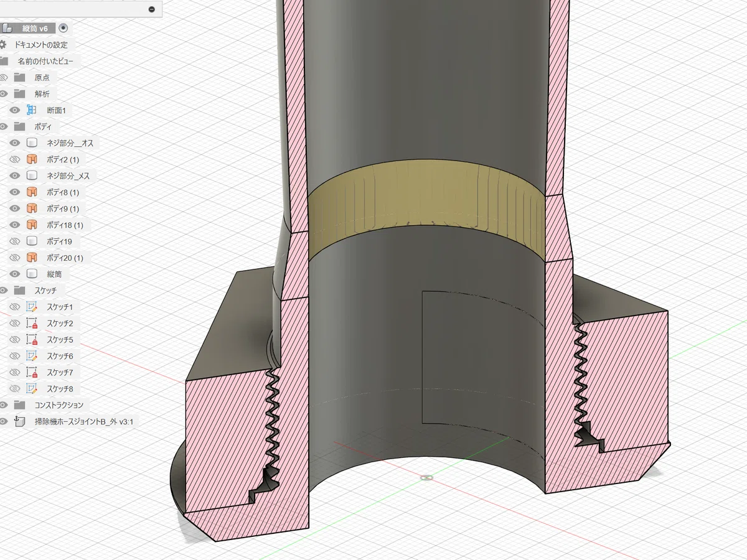Image resolution: width=747 pixels, height=560 pixels.
Task: Toggle visibility eye of 断面1
Action: coord(16,110)
